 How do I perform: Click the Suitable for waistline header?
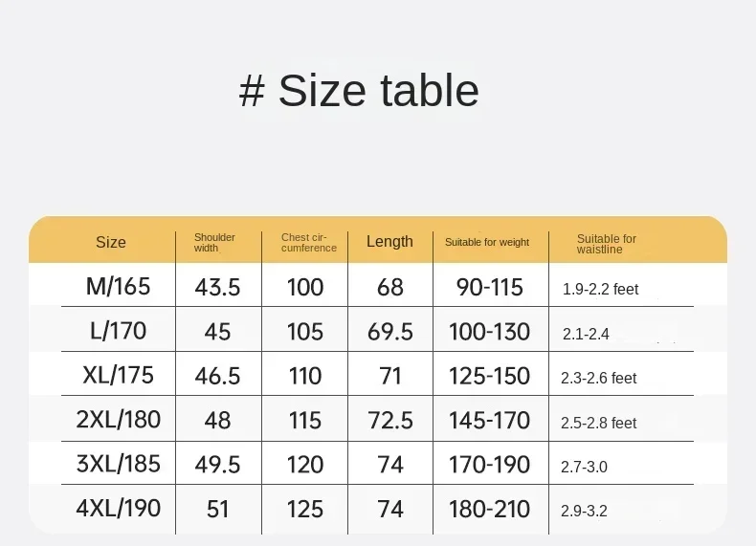[x=606, y=244]
